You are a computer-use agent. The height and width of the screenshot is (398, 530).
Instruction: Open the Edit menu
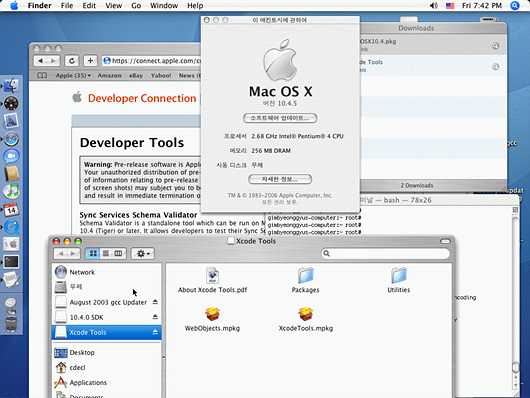(89, 5)
